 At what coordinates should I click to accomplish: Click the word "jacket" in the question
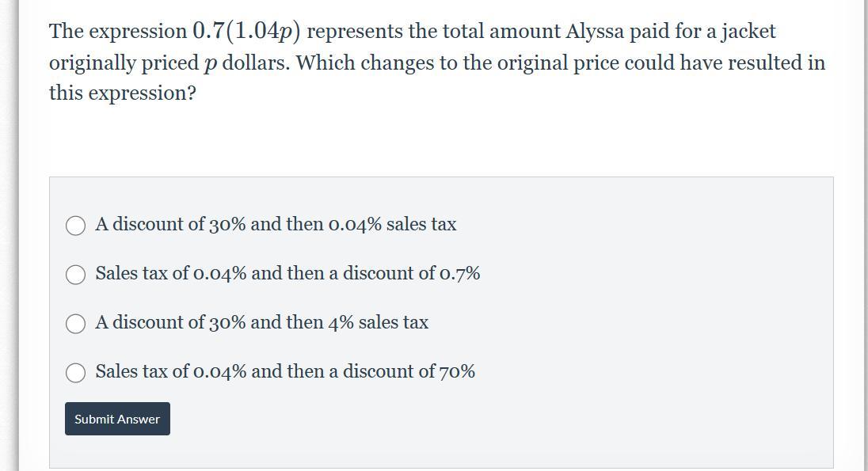tap(748, 32)
